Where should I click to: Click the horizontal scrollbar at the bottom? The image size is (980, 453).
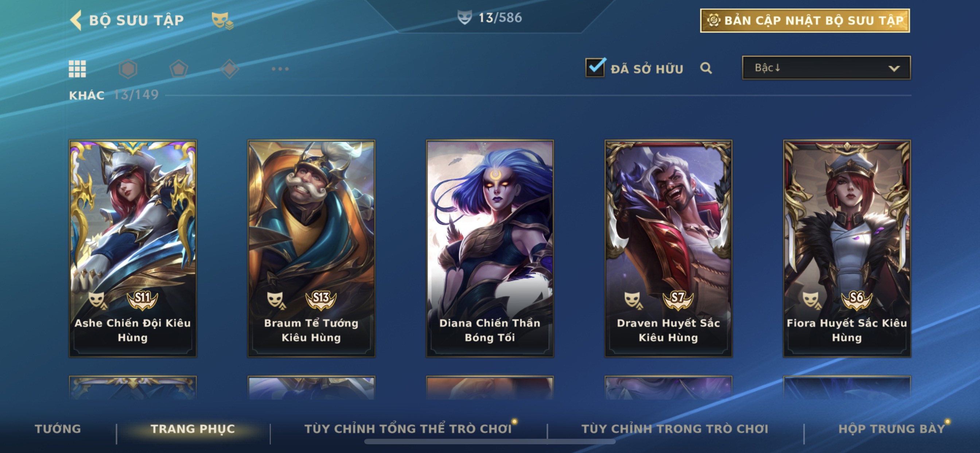point(490,442)
